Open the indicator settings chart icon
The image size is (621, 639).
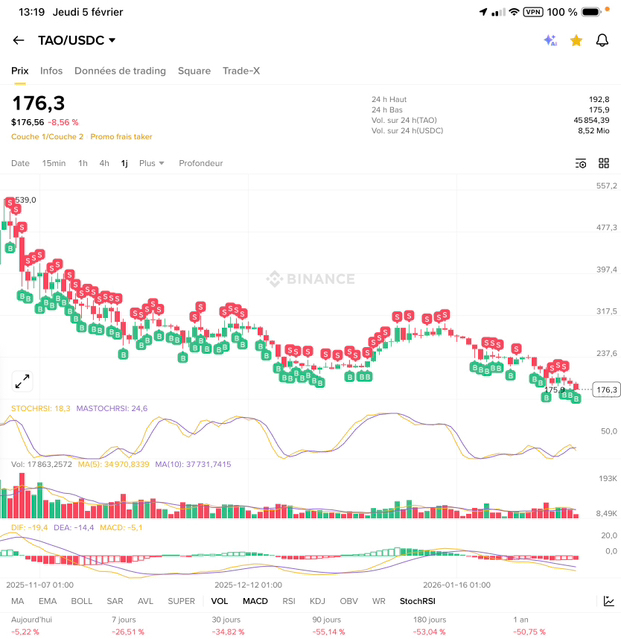point(609,601)
